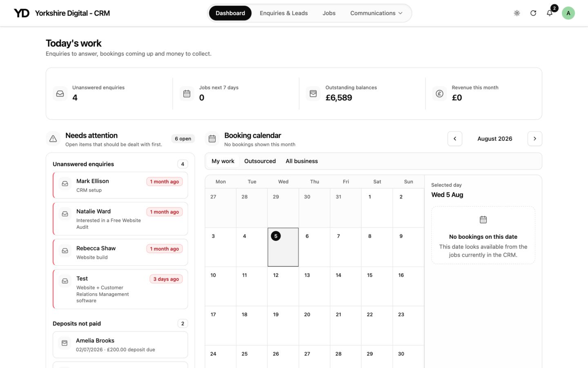588x368 pixels.
Task: Click the inbox icon beside Test enquiry
Action: pos(65,281)
